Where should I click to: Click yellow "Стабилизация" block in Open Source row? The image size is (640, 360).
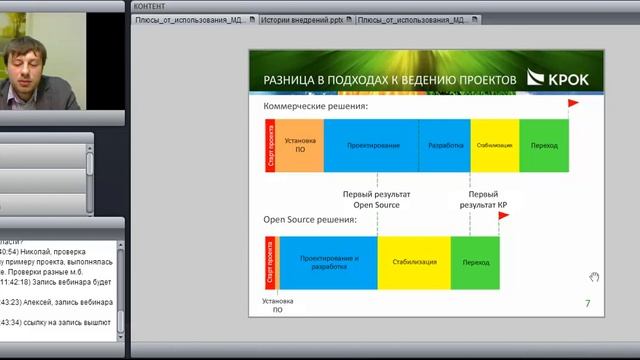click(x=414, y=262)
